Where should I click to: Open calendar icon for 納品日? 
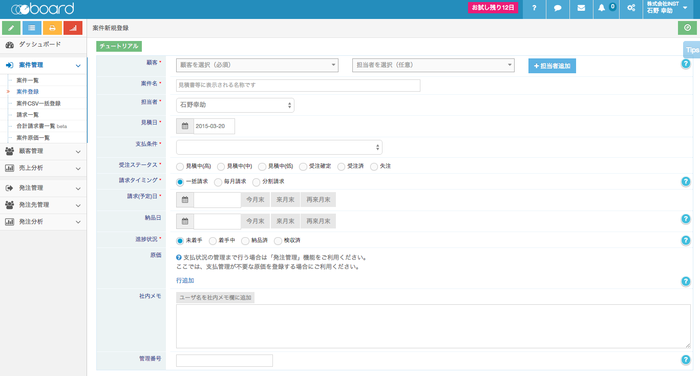[185, 221]
